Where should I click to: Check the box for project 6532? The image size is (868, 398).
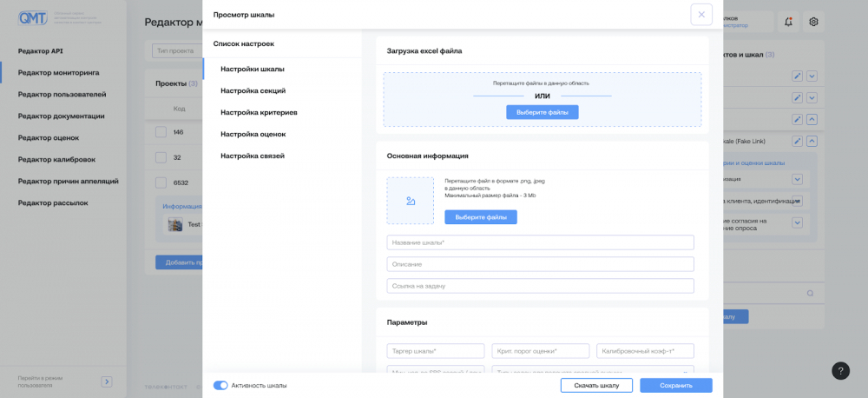pyautogui.click(x=161, y=182)
